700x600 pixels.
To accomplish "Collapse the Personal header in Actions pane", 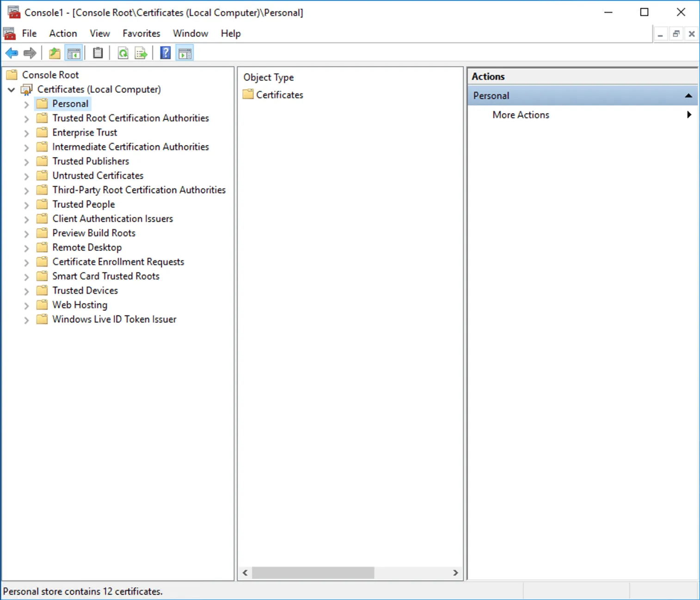I will pyautogui.click(x=688, y=95).
